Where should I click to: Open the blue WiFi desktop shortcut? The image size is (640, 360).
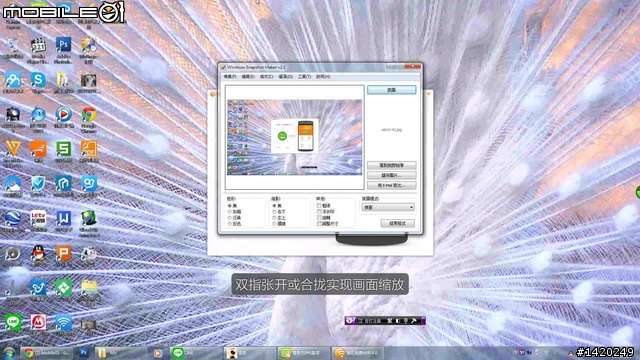63,322
